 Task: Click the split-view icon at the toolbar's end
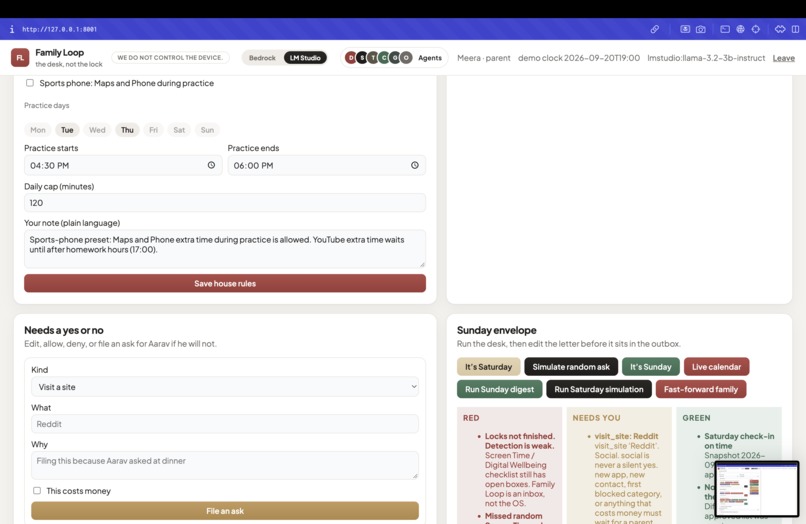point(795,29)
